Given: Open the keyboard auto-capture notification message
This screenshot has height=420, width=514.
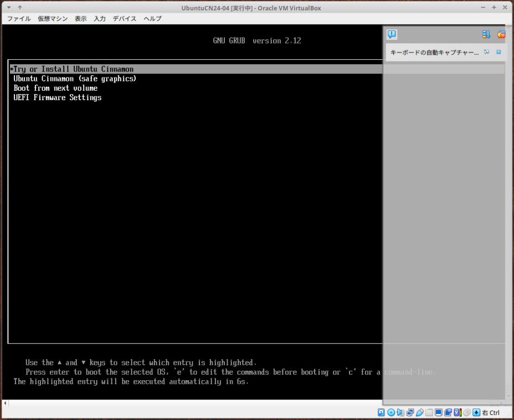Looking at the screenshot, I should [434, 53].
